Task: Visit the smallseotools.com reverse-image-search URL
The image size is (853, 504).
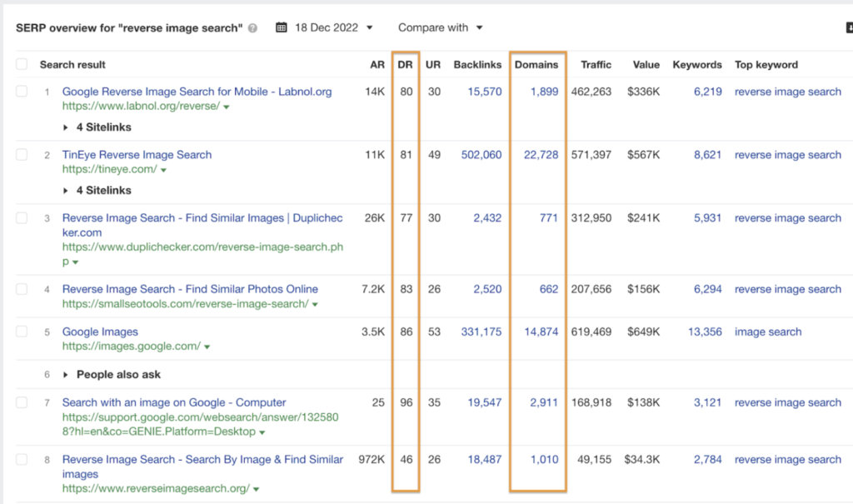Action: [185, 304]
